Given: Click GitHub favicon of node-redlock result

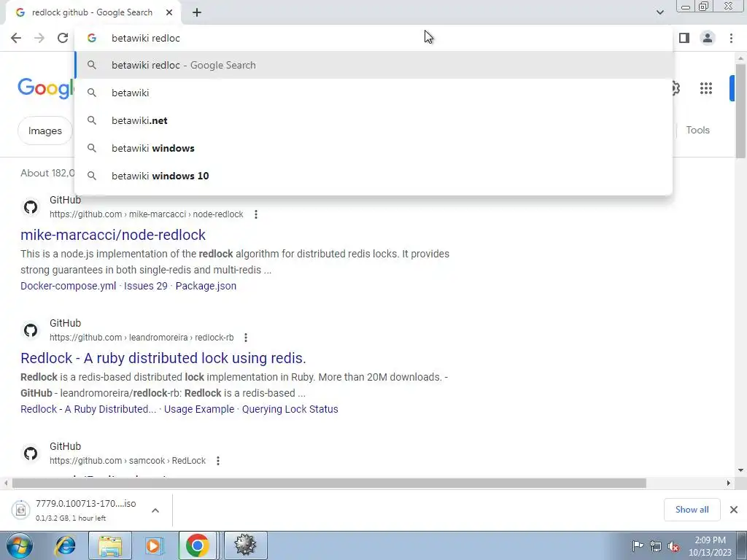Looking at the screenshot, I should [31, 207].
